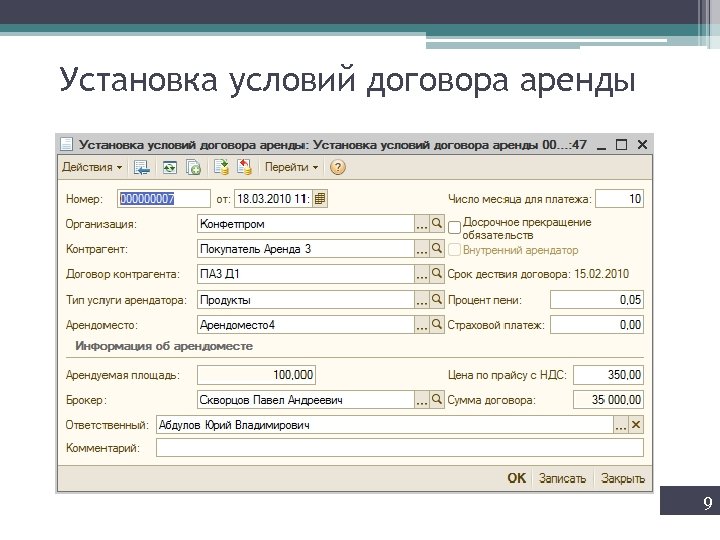Click the red-arrow document toolbar icon

[x=244, y=167]
